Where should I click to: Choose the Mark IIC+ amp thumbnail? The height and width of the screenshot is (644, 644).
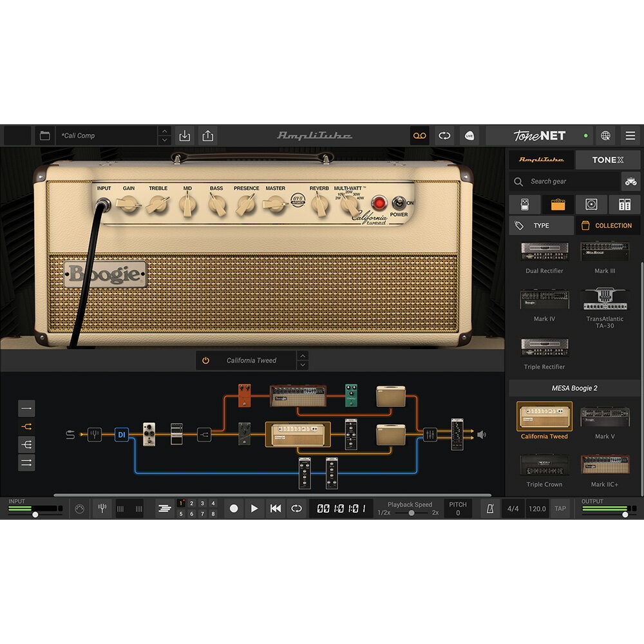pyautogui.click(x=605, y=465)
